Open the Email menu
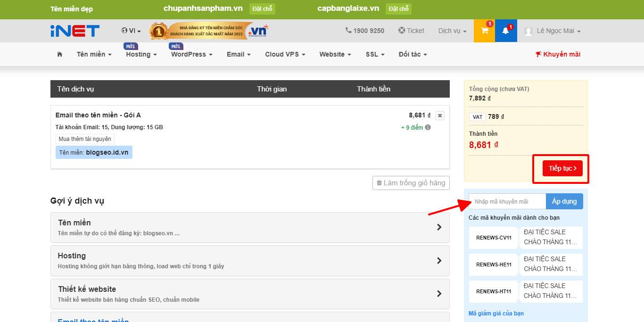Screen dimensions: 644x322 pos(239,54)
